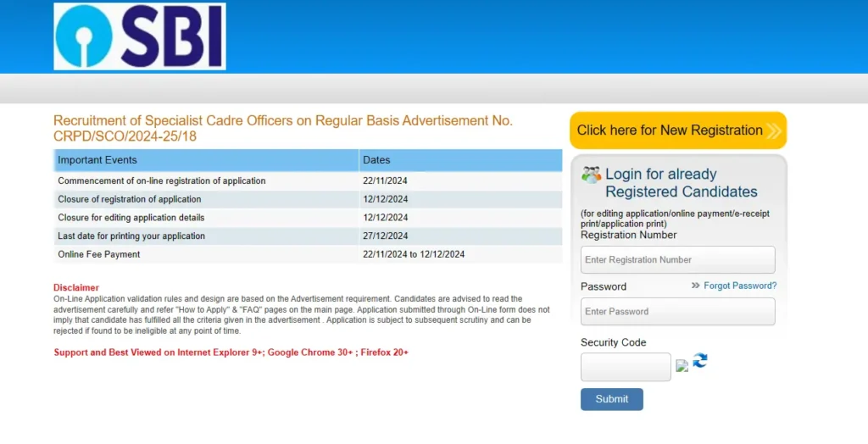
Task: Focus the Registration Number field
Action: point(677,260)
